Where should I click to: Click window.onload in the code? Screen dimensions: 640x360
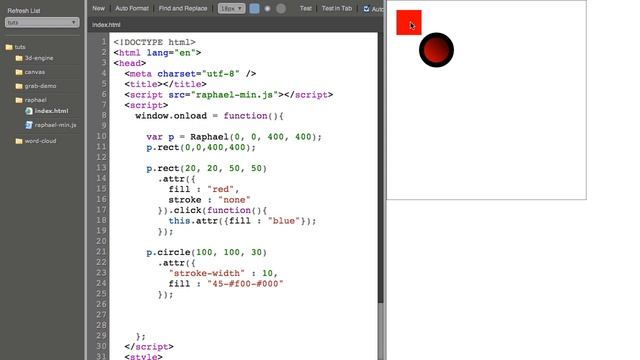171,116
